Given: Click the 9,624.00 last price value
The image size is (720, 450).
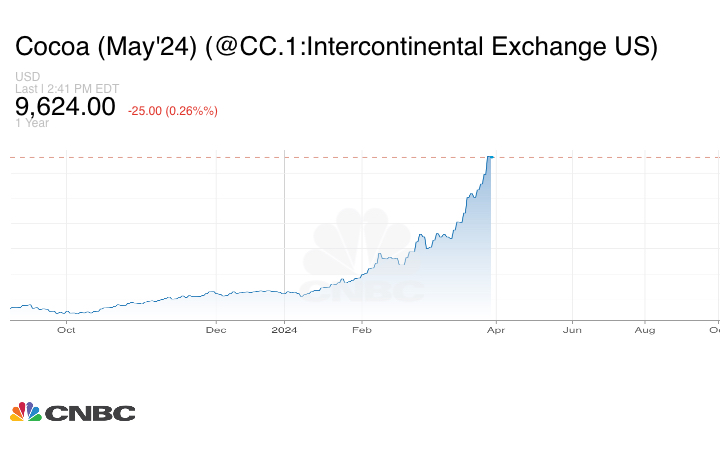Looking at the screenshot, I should 66,107.
